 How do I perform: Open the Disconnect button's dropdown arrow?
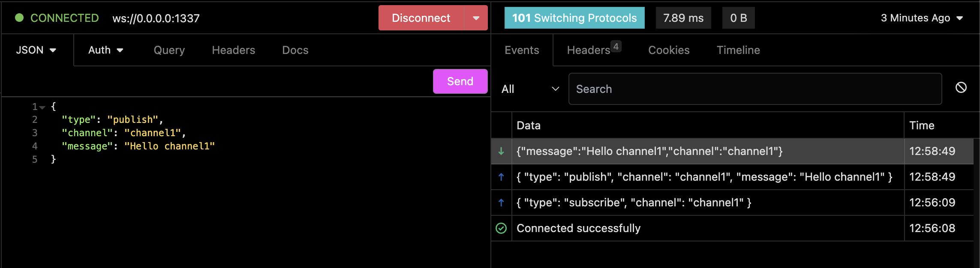[476, 18]
